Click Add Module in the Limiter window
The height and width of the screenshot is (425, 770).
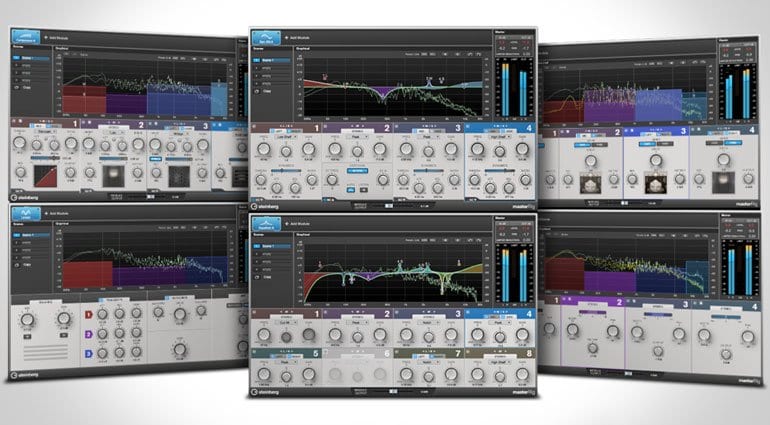(56, 213)
